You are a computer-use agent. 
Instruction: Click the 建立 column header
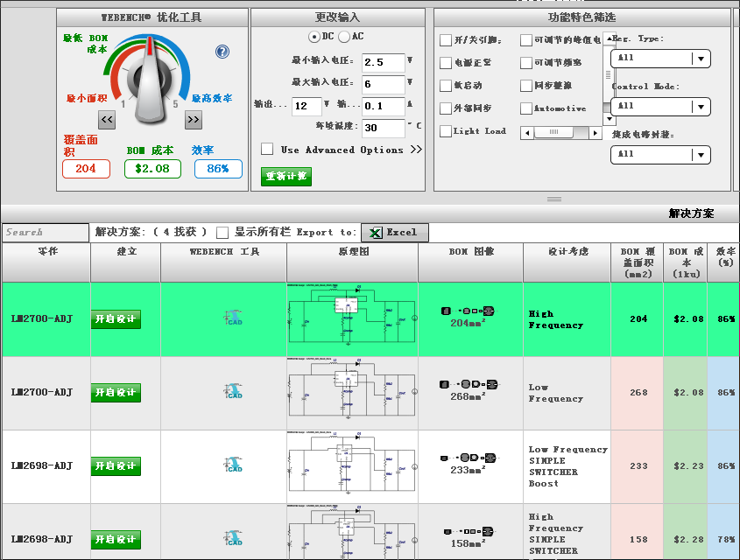(x=125, y=262)
